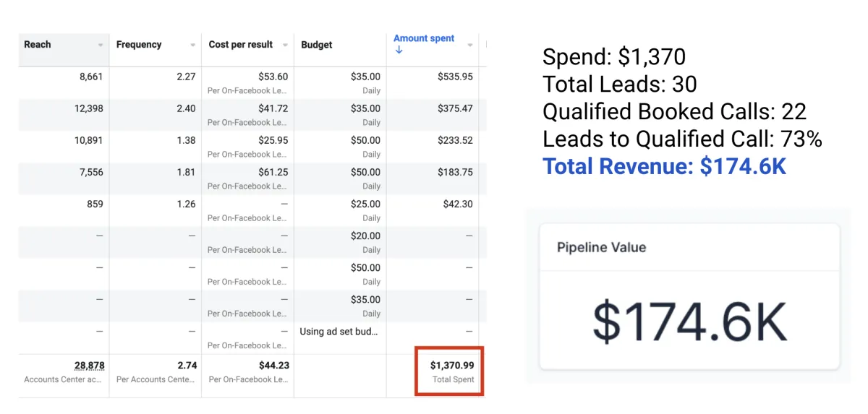Open the Amount spent column menu arrow

[470, 45]
